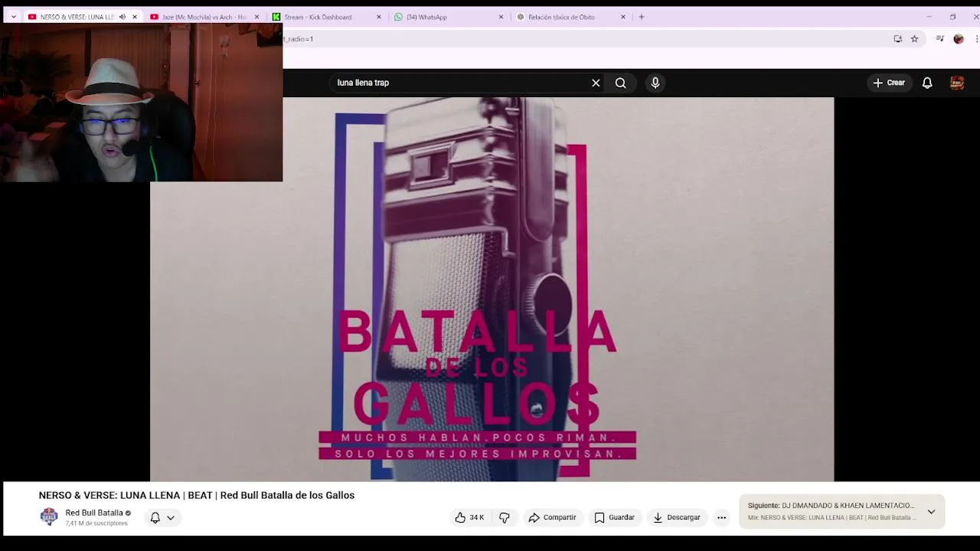Clear the YouTube search field text

596,83
